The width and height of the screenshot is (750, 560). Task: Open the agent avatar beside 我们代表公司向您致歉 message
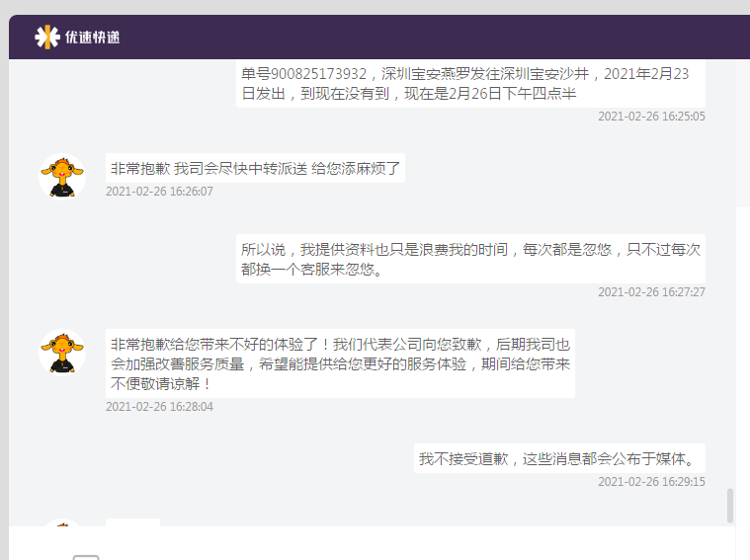(62, 353)
